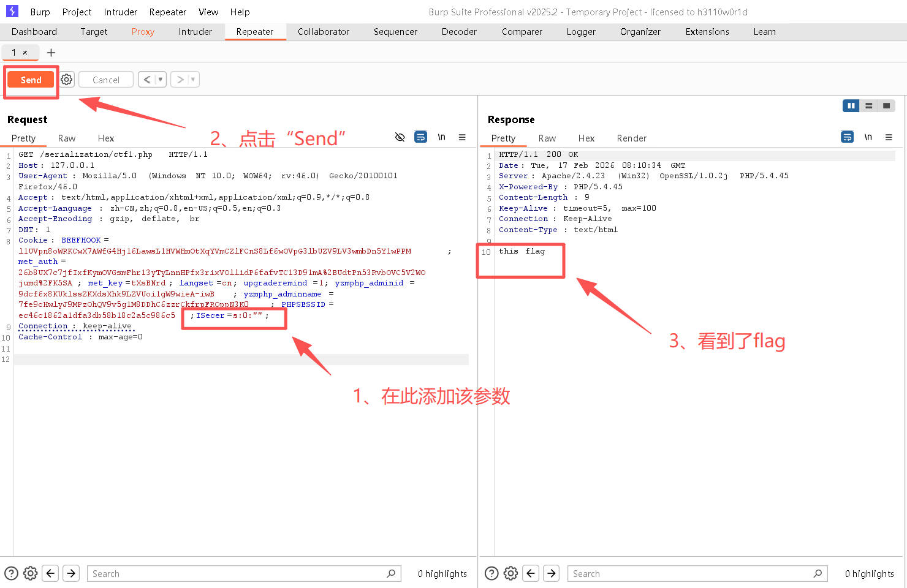Image resolution: width=907 pixels, height=588 pixels.
Task: Go to next request search match
Action: pos(72,573)
